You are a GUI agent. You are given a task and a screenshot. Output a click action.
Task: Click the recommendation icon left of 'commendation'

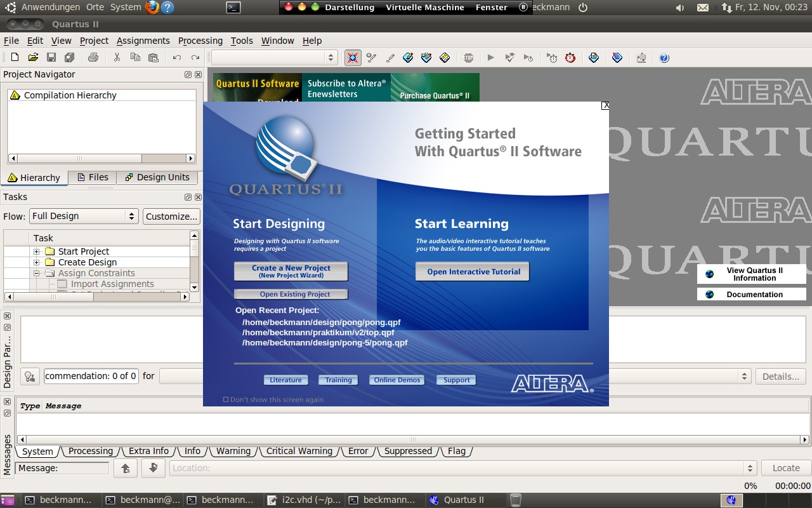pos(30,377)
